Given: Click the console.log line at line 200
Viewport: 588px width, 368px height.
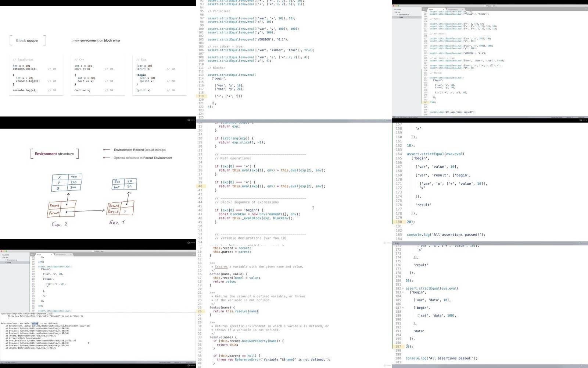Looking at the screenshot, I should 441,358.
